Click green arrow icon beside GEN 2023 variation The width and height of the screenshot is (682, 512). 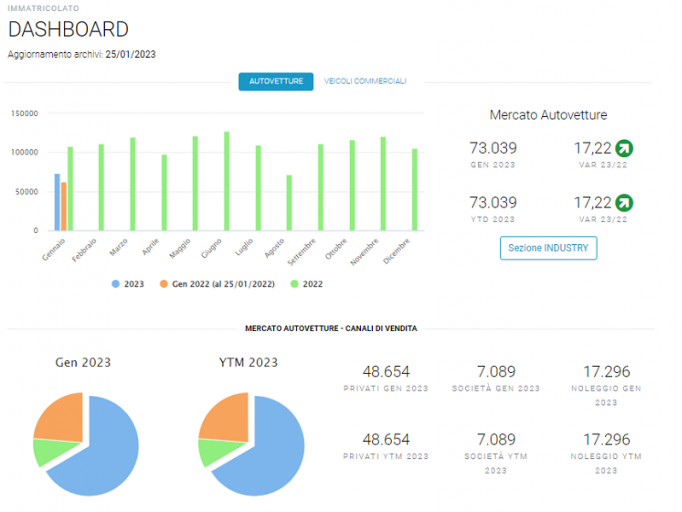click(624, 148)
